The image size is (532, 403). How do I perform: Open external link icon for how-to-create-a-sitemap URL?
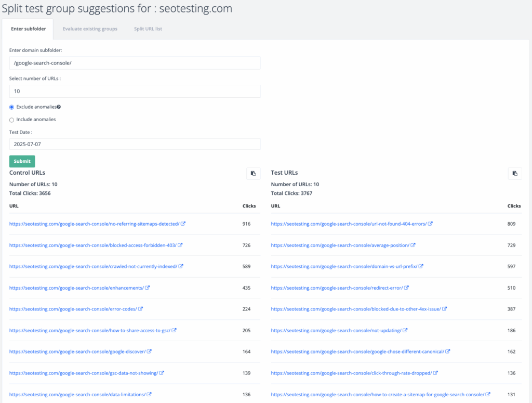[x=488, y=394]
